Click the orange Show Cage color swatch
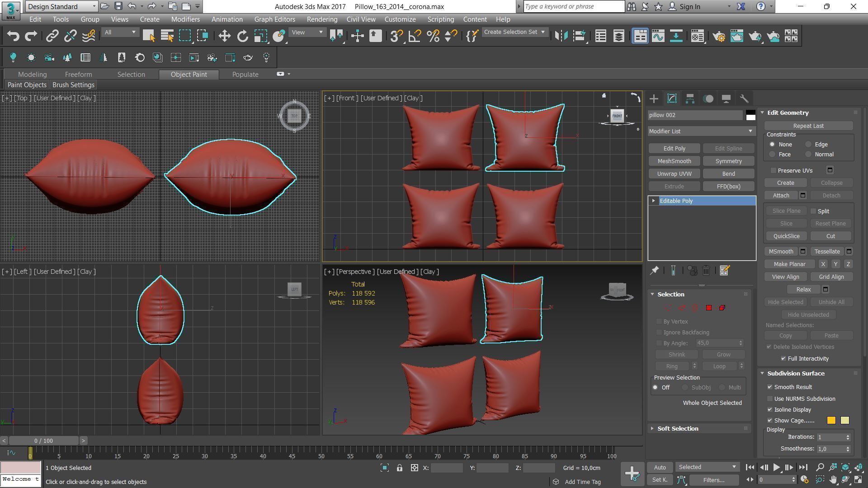The width and height of the screenshot is (868, 488). 831,421
